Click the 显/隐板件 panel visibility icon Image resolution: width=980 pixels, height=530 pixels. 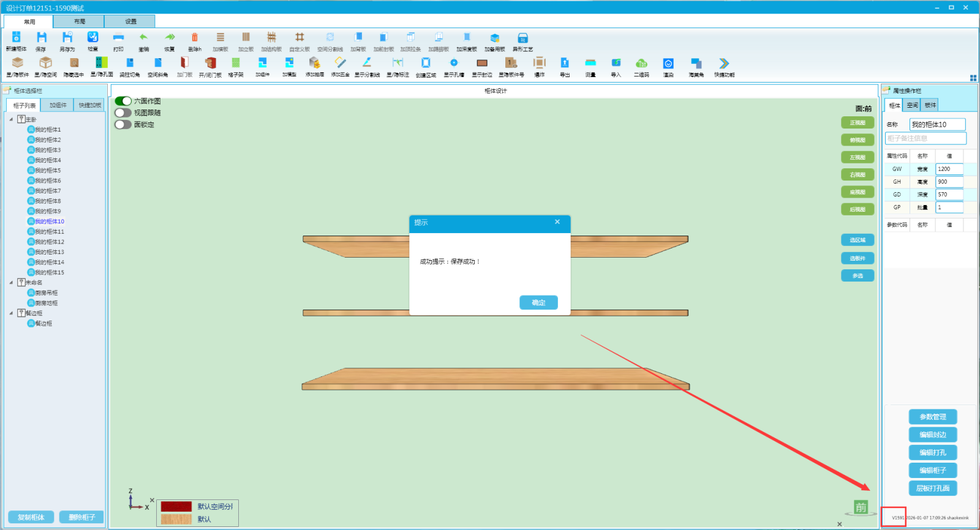coord(18,64)
